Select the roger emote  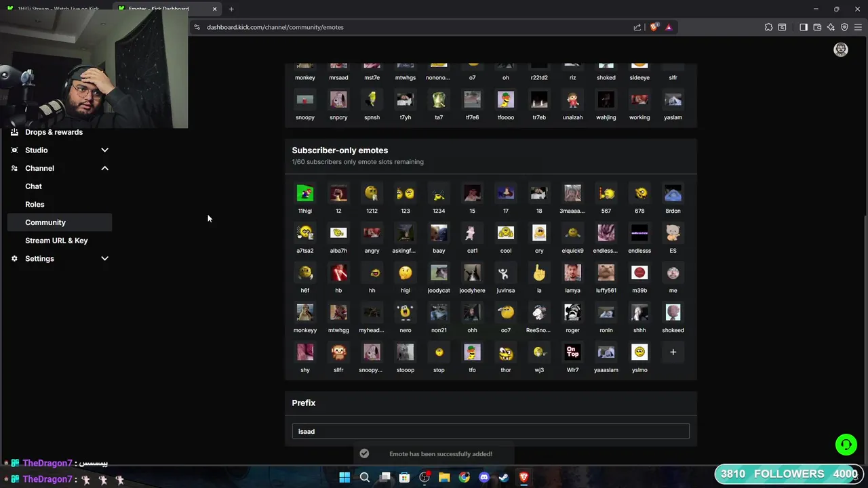572,313
